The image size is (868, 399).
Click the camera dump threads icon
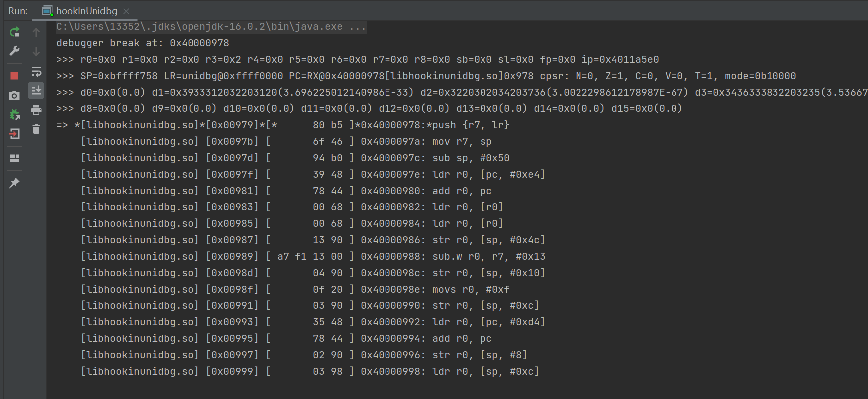[14, 95]
